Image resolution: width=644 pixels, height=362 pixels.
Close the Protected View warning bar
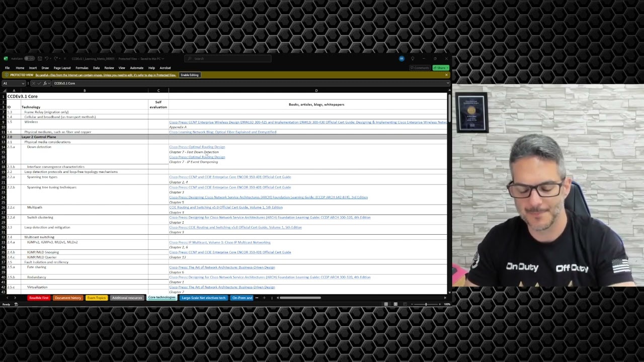click(446, 75)
